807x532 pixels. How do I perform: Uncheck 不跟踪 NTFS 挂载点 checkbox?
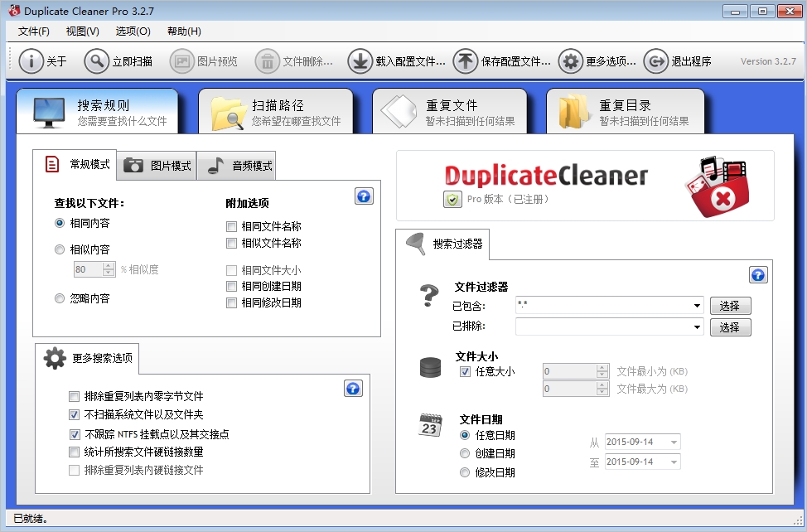75,434
